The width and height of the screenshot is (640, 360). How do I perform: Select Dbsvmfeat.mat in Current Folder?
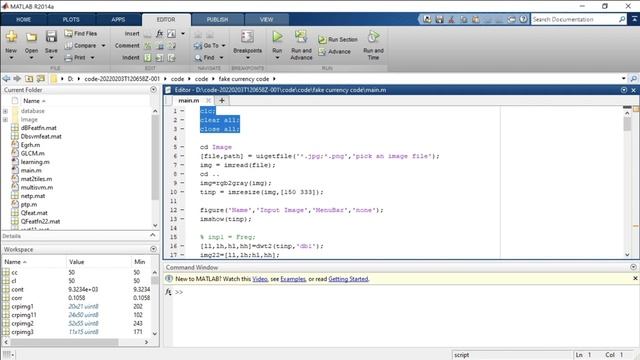point(41,136)
